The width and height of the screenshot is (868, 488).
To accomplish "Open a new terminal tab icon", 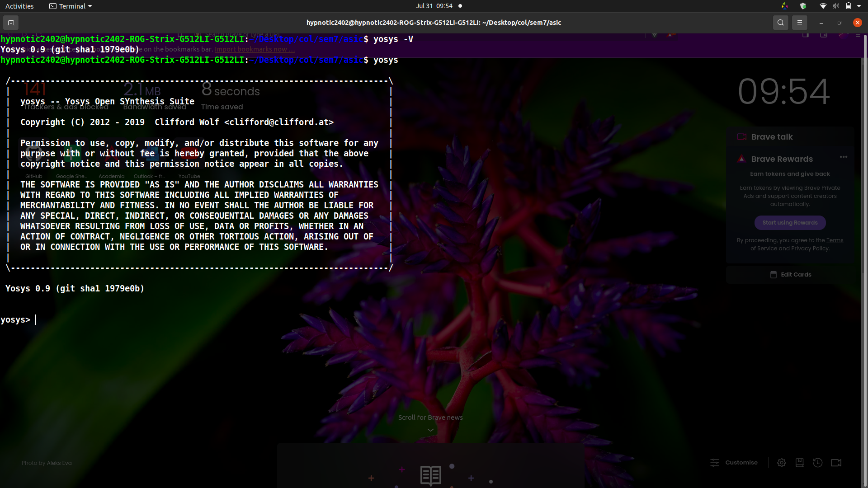I will point(10,22).
